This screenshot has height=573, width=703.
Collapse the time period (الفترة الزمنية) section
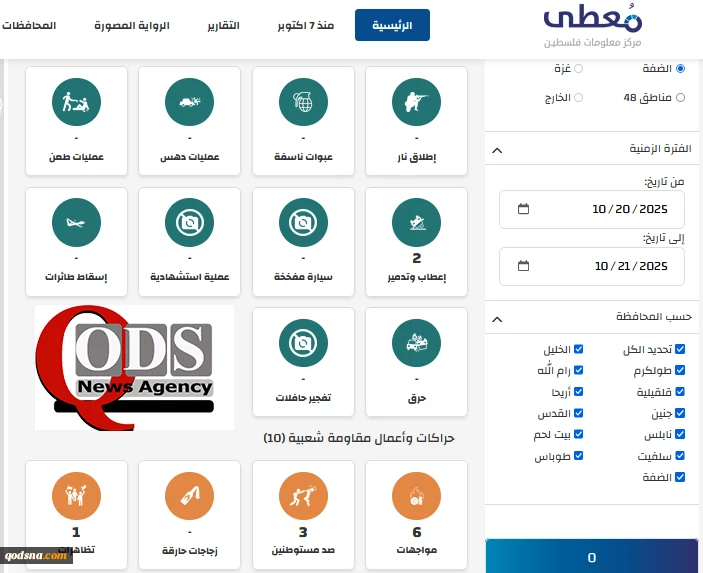[x=497, y=149]
